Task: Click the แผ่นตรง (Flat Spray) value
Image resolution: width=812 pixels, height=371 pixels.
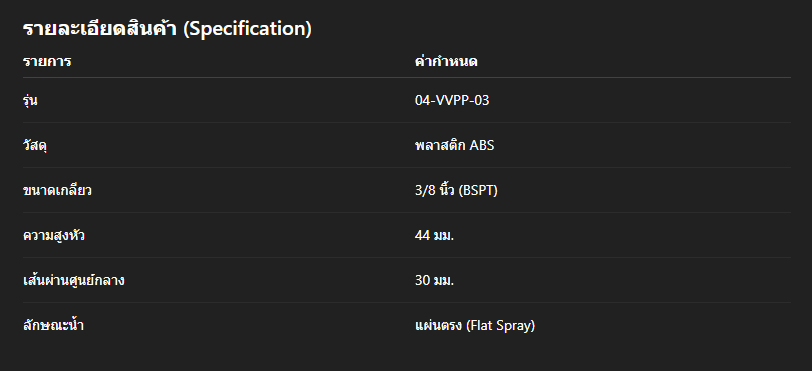Action: pos(475,325)
